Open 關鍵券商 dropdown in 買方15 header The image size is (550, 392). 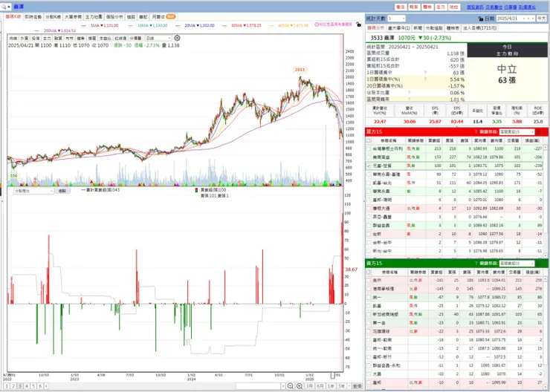pos(517,132)
